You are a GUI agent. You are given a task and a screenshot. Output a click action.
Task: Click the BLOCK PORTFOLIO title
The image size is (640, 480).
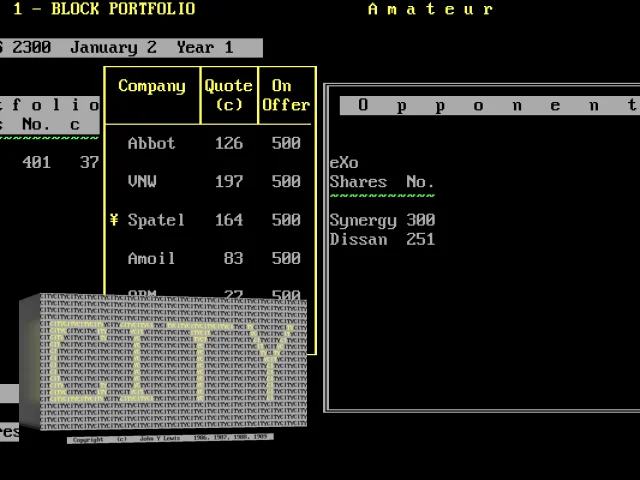(123, 9)
